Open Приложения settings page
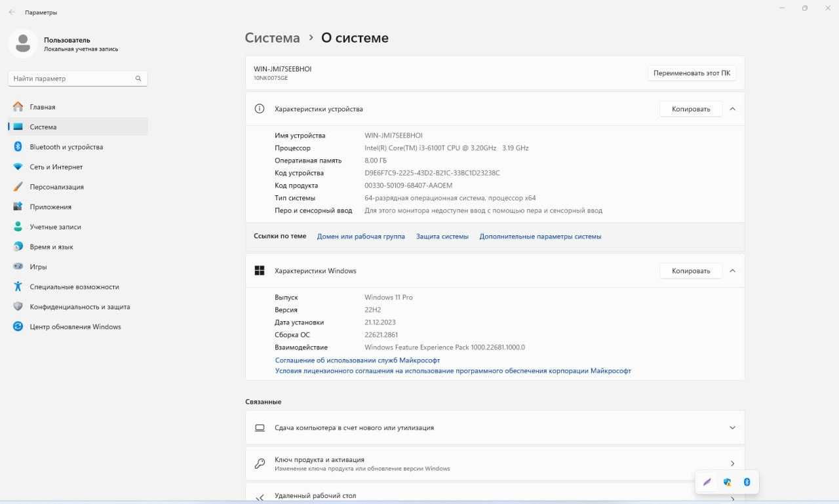 coord(78,207)
